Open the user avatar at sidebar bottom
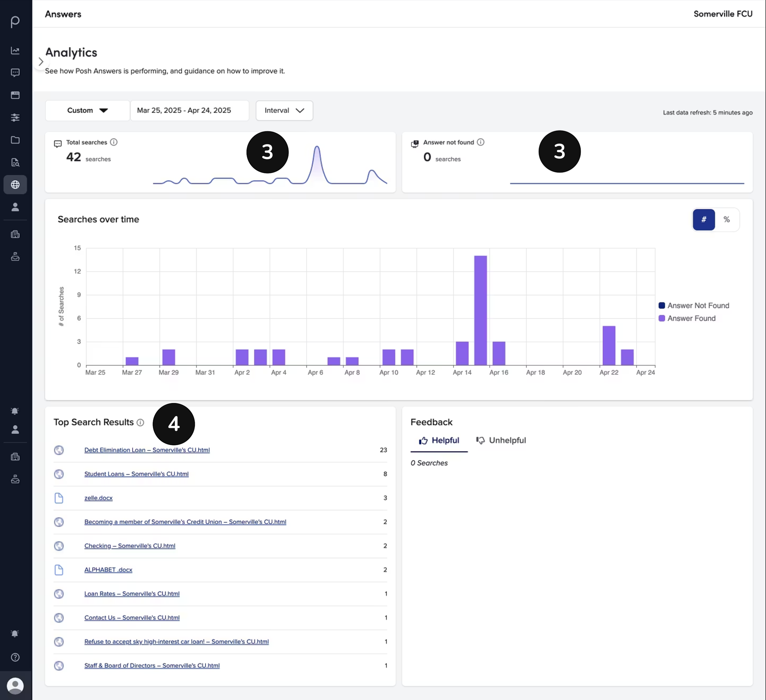The width and height of the screenshot is (766, 700). click(x=15, y=685)
